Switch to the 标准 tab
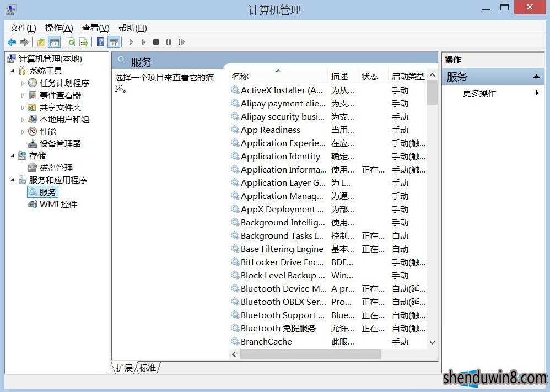Screen dimensions: 550x392 [x=148, y=368]
